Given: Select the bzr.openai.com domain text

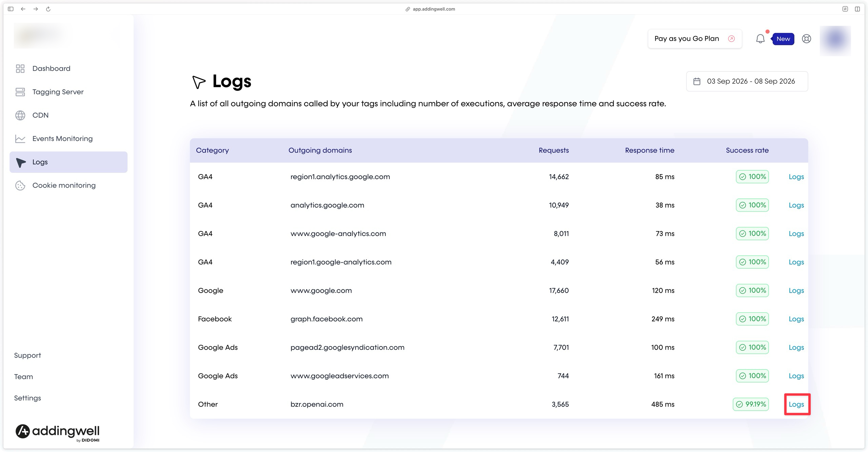Looking at the screenshot, I should click(x=317, y=405).
